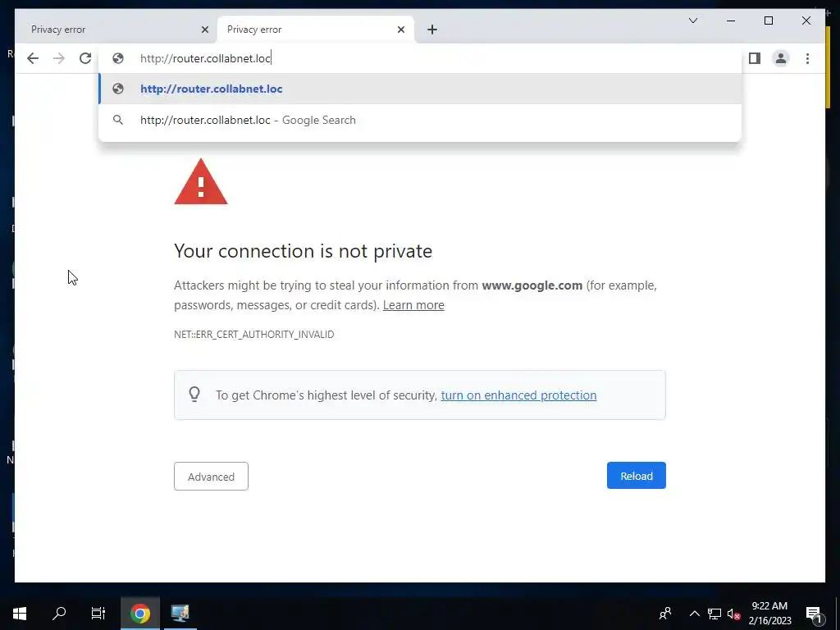Open a new tab with the plus button
The image size is (840, 630).
click(432, 30)
